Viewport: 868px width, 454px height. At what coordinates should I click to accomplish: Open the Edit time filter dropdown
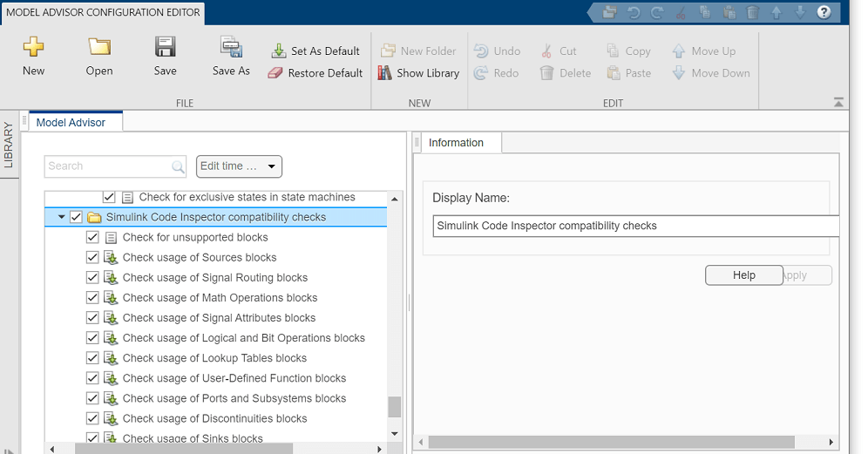[239, 166]
